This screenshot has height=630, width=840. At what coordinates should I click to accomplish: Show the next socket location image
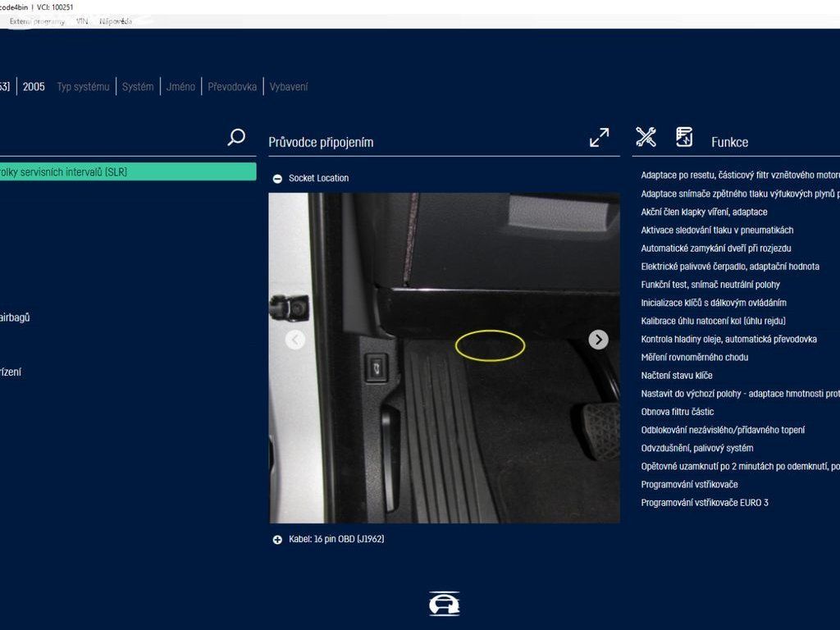click(599, 340)
